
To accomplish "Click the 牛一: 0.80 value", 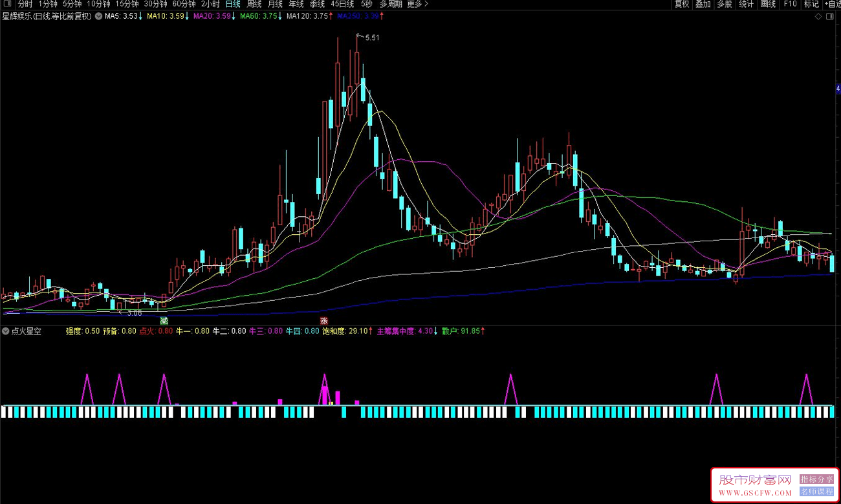I will tap(193, 331).
